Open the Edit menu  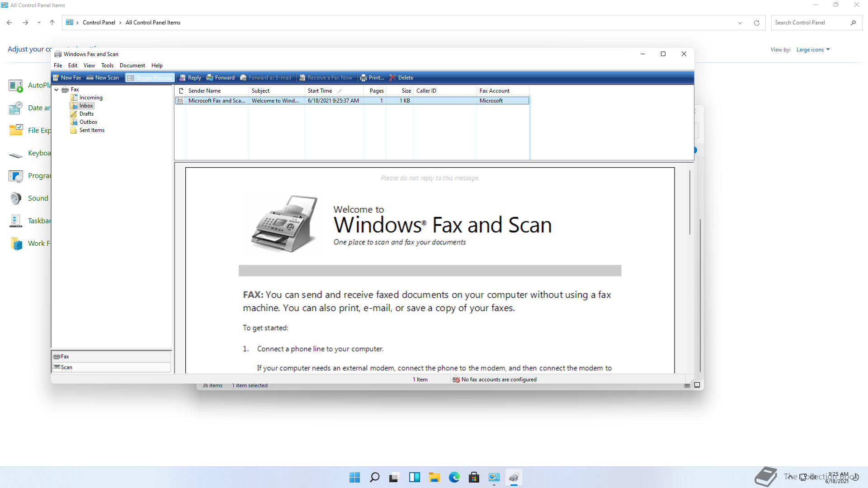(73, 66)
